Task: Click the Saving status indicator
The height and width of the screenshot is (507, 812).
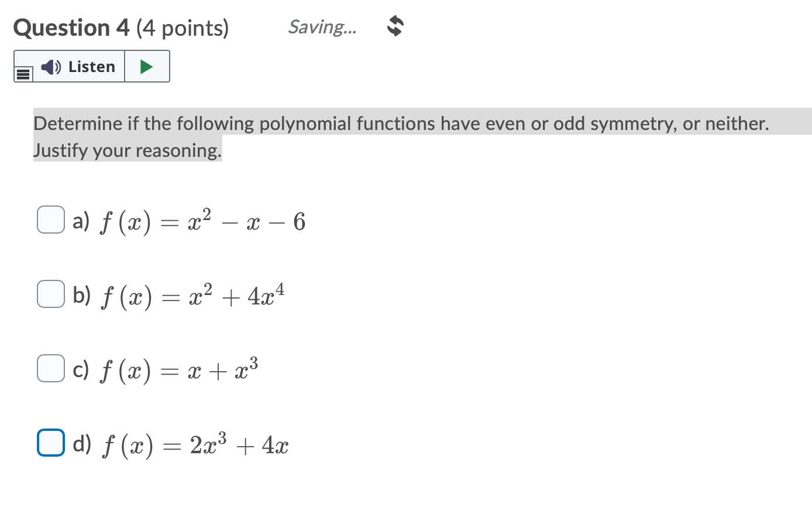Action: [322, 27]
